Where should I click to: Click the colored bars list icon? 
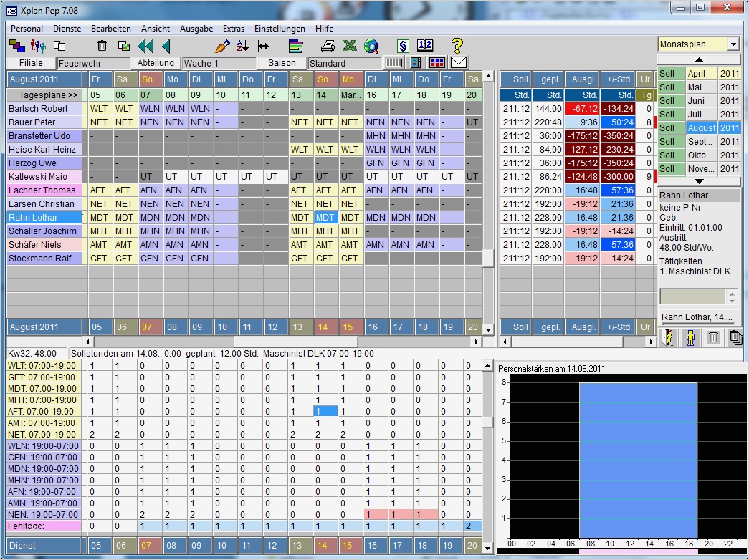point(296,46)
